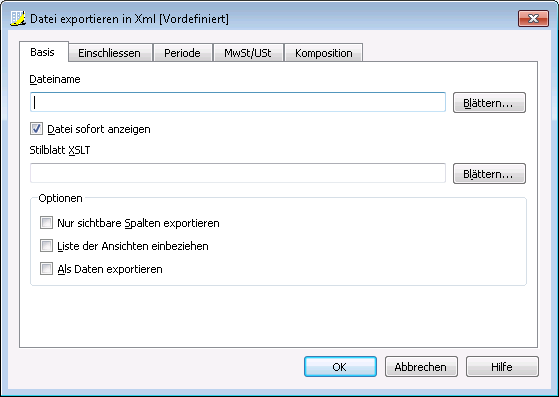Image resolution: width=559 pixels, height=397 pixels.
Task: Click the Banana app icon in title bar
Action: pos(18,18)
